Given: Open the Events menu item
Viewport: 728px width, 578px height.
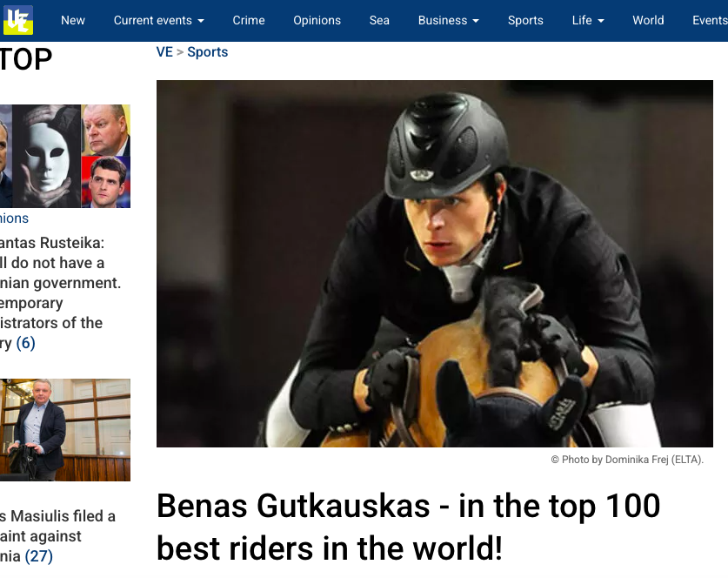Looking at the screenshot, I should click(x=710, y=20).
